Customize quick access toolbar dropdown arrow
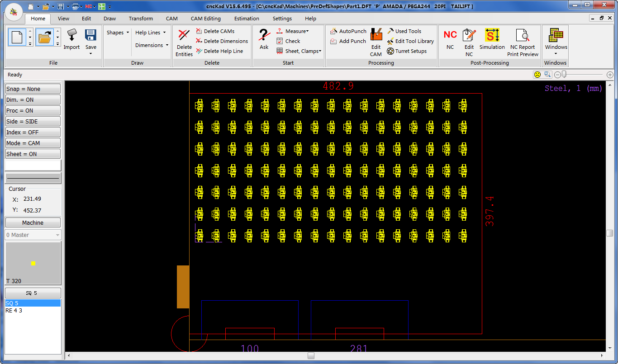Viewport: 618px width, 364px height. tap(110, 7)
